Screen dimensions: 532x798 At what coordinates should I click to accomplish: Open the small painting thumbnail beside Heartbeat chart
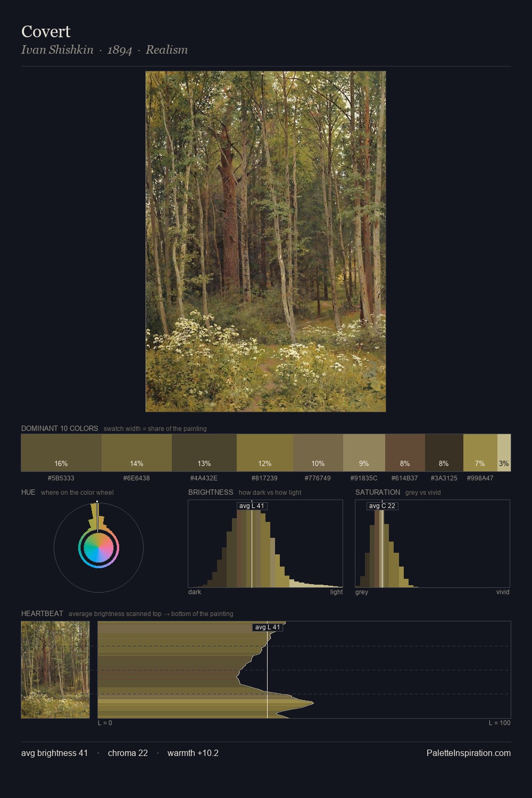tap(55, 670)
